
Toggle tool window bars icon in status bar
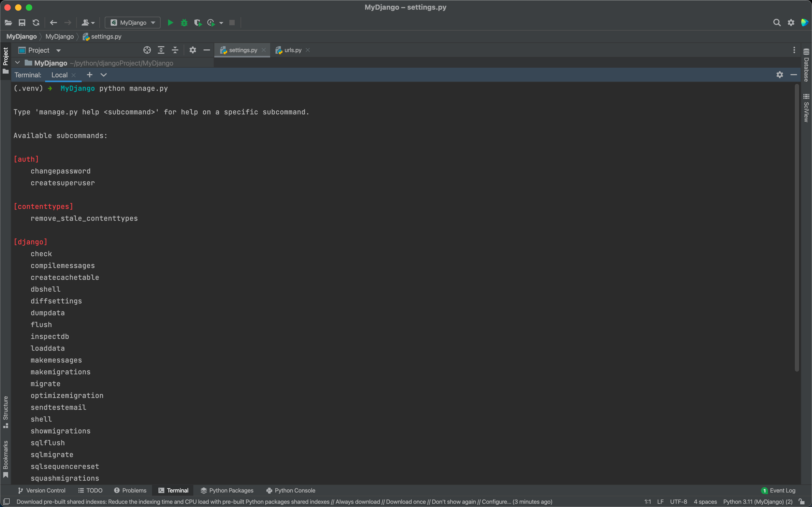6,501
